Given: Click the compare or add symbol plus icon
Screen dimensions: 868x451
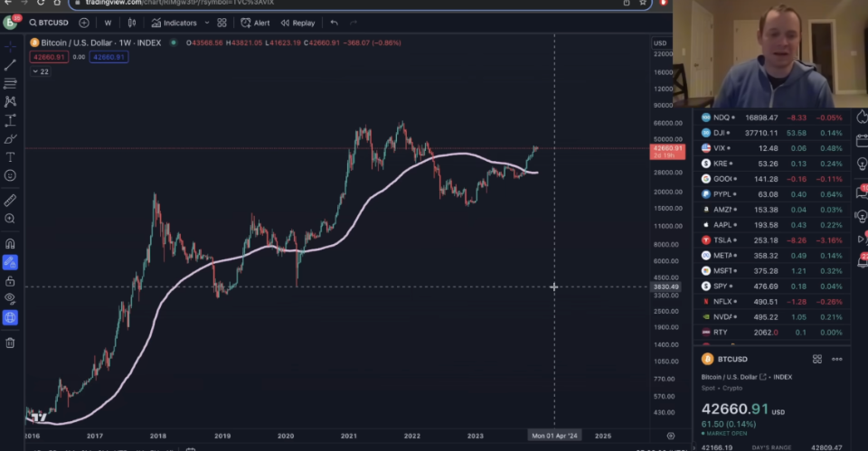Looking at the screenshot, I should pos(83,23).
